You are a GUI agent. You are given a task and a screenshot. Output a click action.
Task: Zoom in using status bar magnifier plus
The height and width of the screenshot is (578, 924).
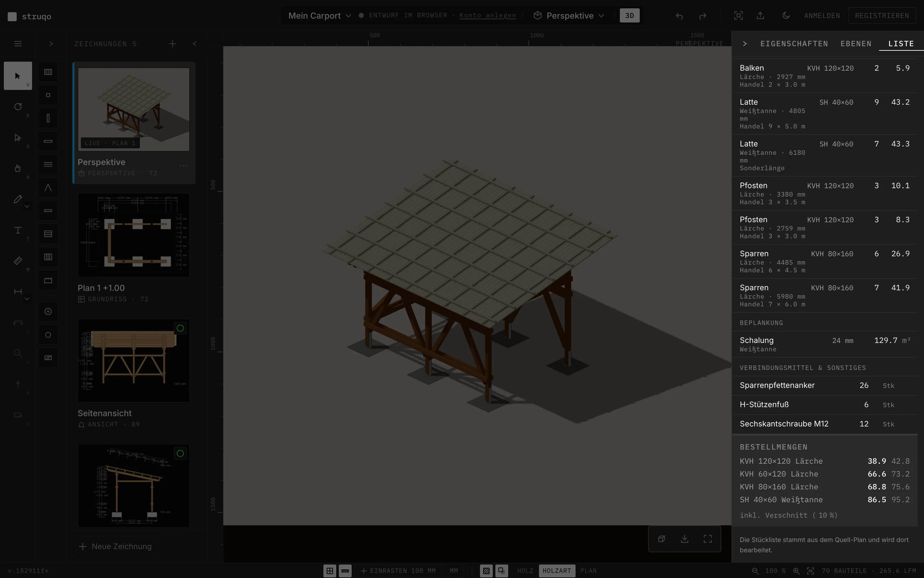click(796, 571)
